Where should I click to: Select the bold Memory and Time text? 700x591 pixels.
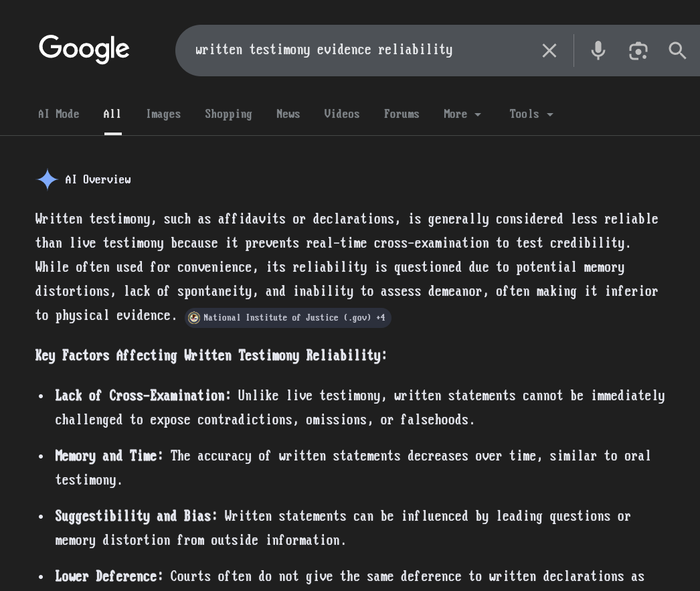tap(109, 456)
